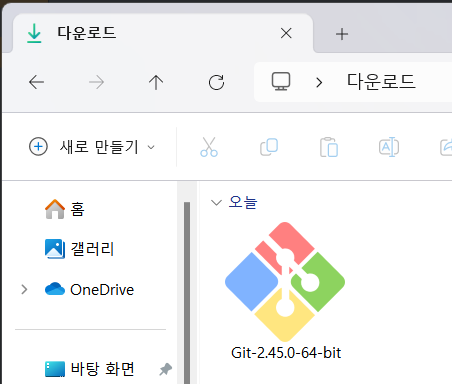Close the 다운로드 tab
452x384 pixels.
286,33
